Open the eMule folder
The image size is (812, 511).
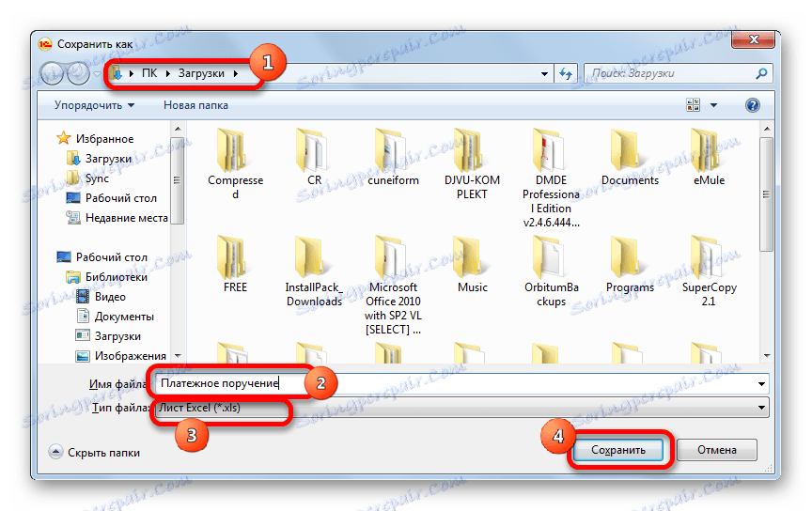709,158
